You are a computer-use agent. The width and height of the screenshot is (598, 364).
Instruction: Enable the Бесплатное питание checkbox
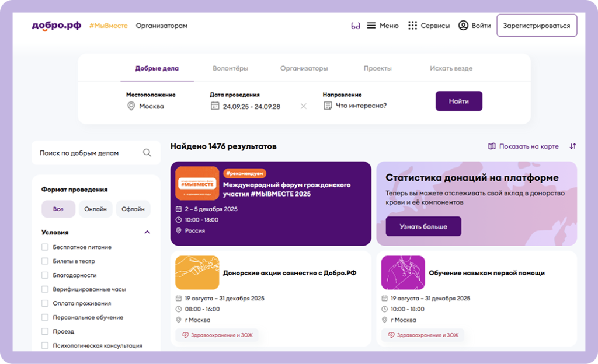[x=45, y=247]
